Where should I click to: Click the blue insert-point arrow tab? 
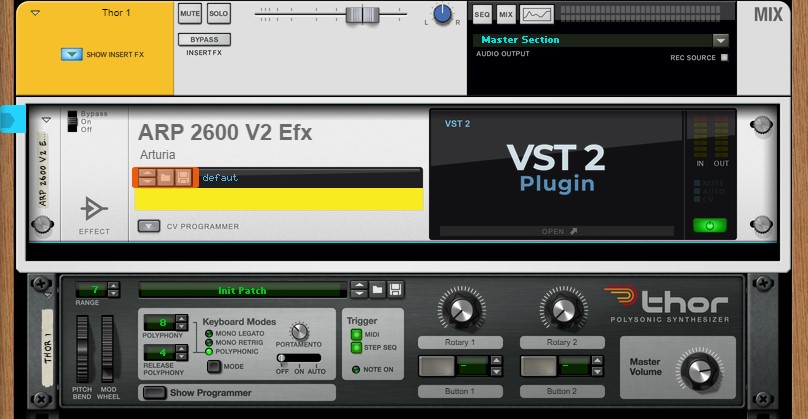[12, 119]
